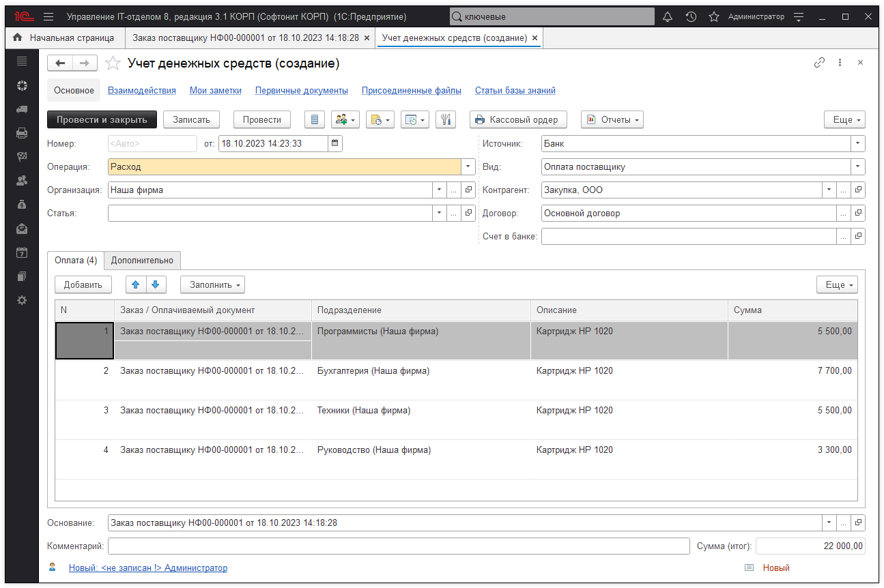The height and width of the screenshot is (588, 884).
Task: Expand the Операция dropdown list
Action: point(468,166)
